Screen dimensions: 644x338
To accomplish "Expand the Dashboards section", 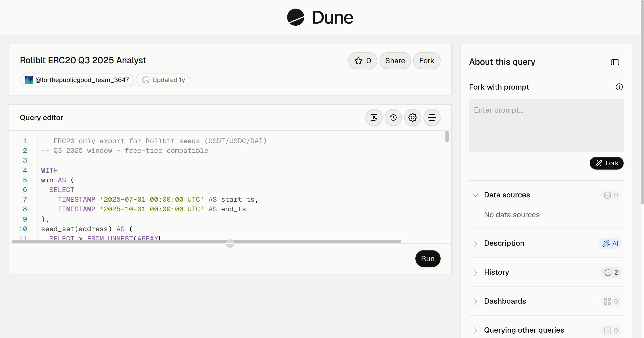I will [475, 301].
